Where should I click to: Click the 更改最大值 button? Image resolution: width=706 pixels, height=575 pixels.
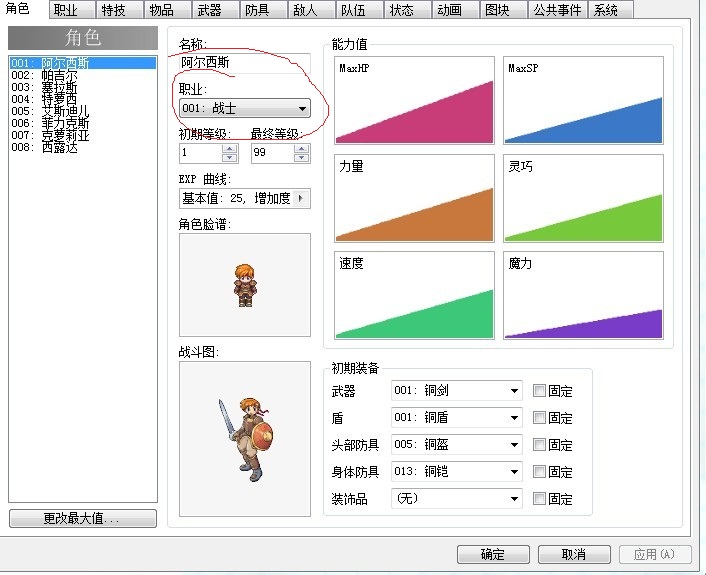pyautogui.click(x=83, y=518)
